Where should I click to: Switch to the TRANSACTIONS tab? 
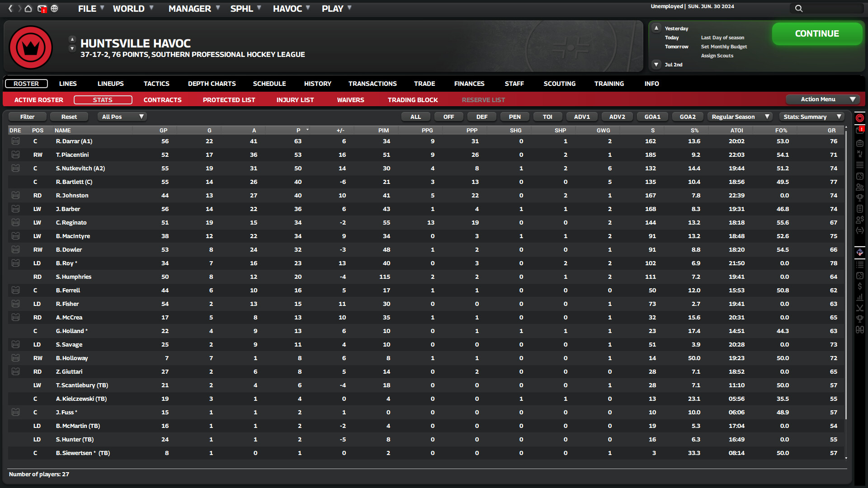click(x=373, y=84)
